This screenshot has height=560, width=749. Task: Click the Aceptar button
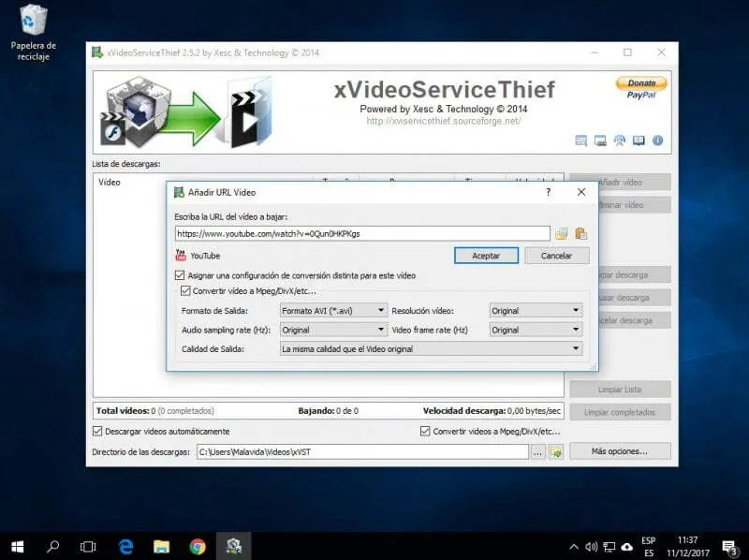(486, 255)
